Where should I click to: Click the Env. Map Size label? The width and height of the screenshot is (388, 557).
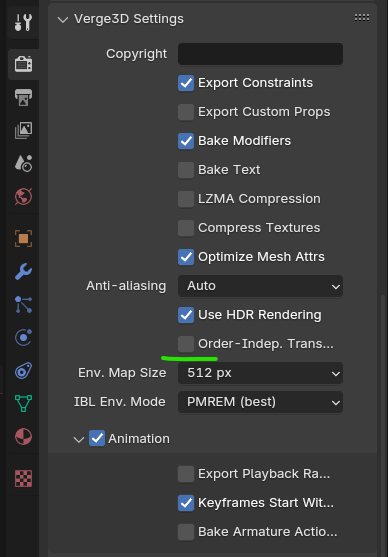(122, 373)
